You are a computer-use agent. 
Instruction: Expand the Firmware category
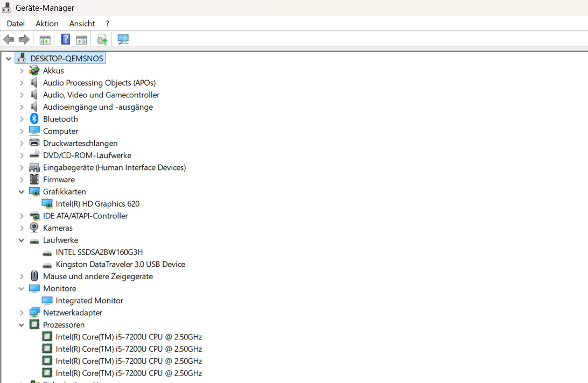click(x=22, y=180)
